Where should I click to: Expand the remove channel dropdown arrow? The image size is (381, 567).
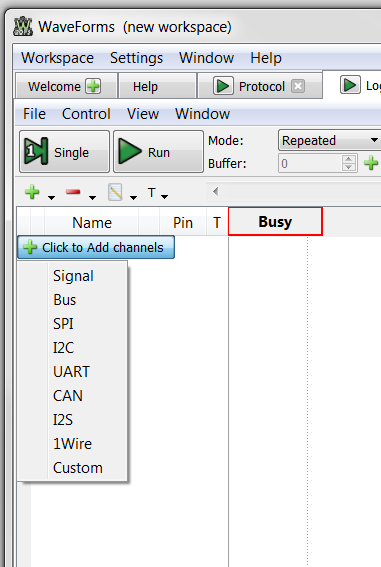(x=93, y=197)
